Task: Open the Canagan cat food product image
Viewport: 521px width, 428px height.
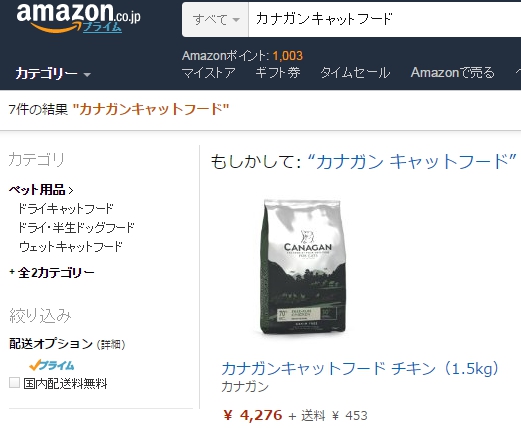Action: 303,267
